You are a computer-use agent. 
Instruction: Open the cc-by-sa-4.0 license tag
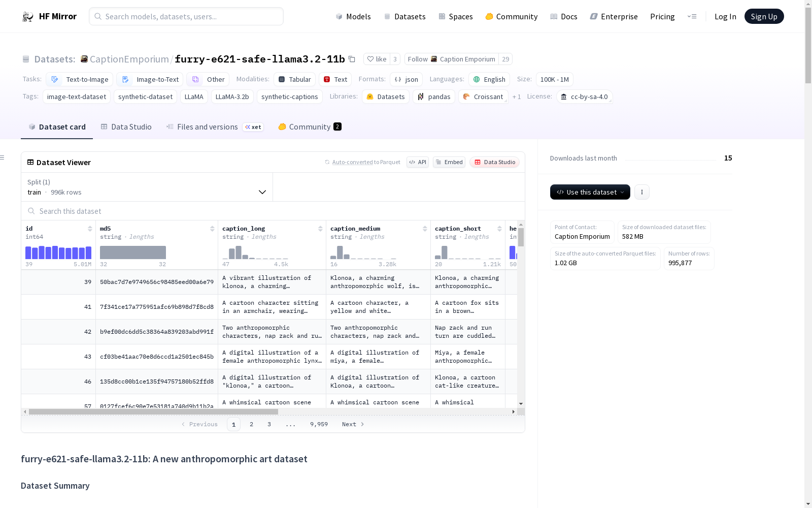(585, 97)
